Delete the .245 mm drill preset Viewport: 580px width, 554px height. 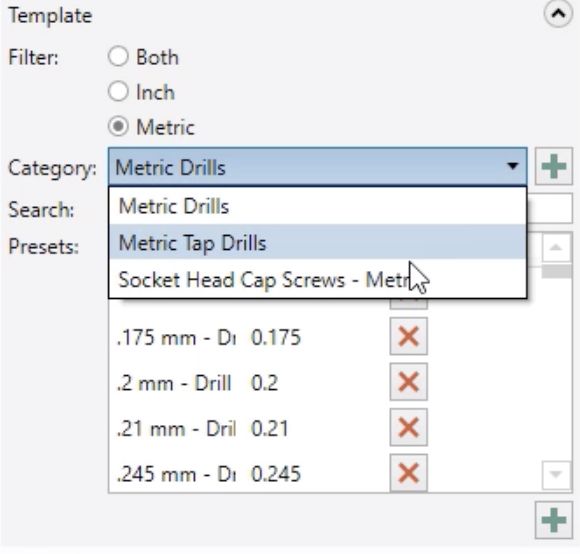[x=408, y=473]
